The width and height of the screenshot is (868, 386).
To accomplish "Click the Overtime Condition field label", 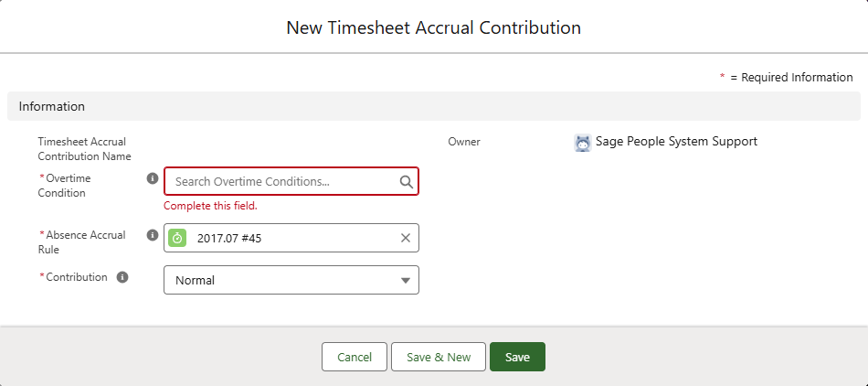I will (x=67, y=186).
